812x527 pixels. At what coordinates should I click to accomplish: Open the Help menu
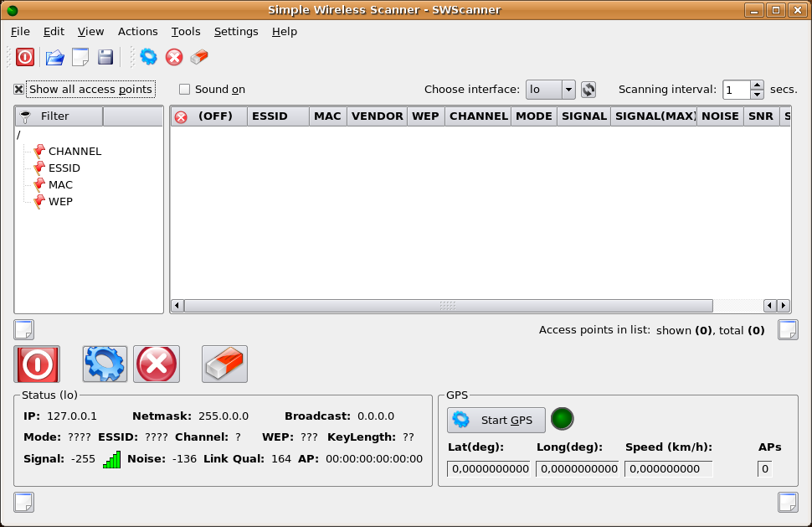285,32
